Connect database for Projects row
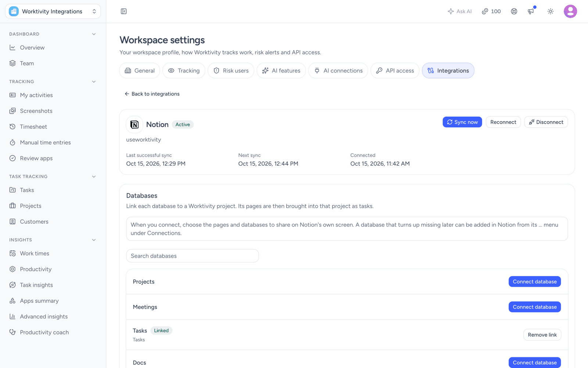 pyautogui.click(x=535, y=282)
